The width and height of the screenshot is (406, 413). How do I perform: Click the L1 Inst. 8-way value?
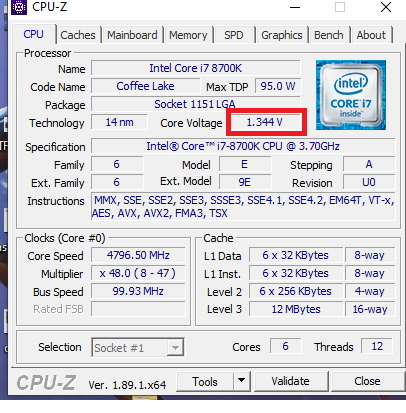pyautogui.click(x=370, y=273)
